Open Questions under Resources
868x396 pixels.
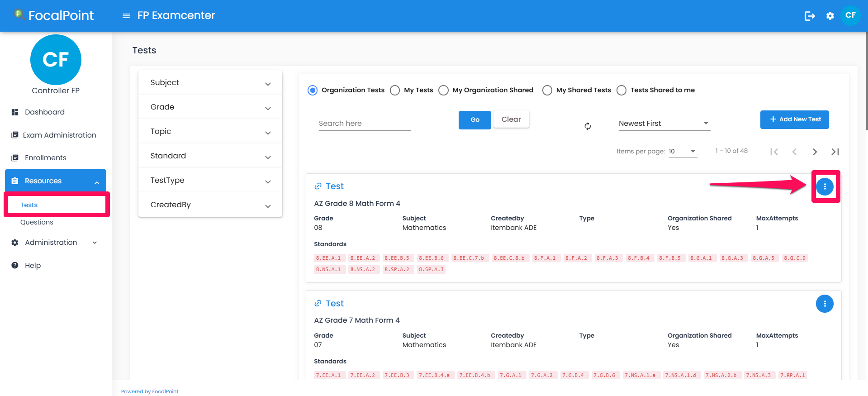click(x=37, y=222)
